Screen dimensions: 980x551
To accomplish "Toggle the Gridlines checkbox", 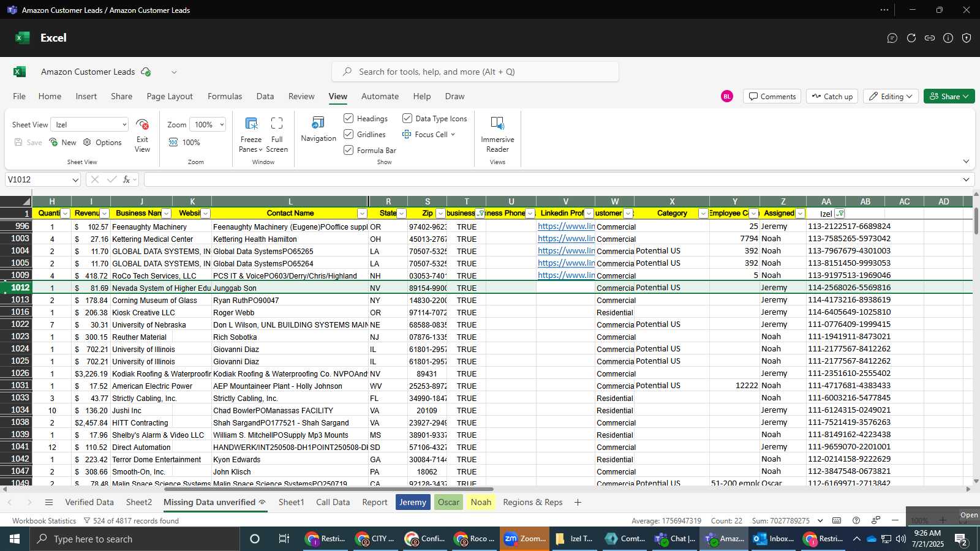I will tap(349, 134).
